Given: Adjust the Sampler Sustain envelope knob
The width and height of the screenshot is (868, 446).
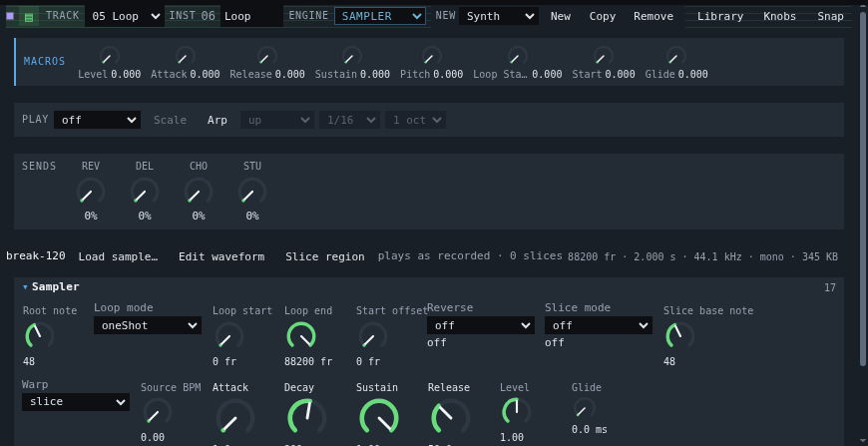Looking at the screenshot, I should [379, 417].
